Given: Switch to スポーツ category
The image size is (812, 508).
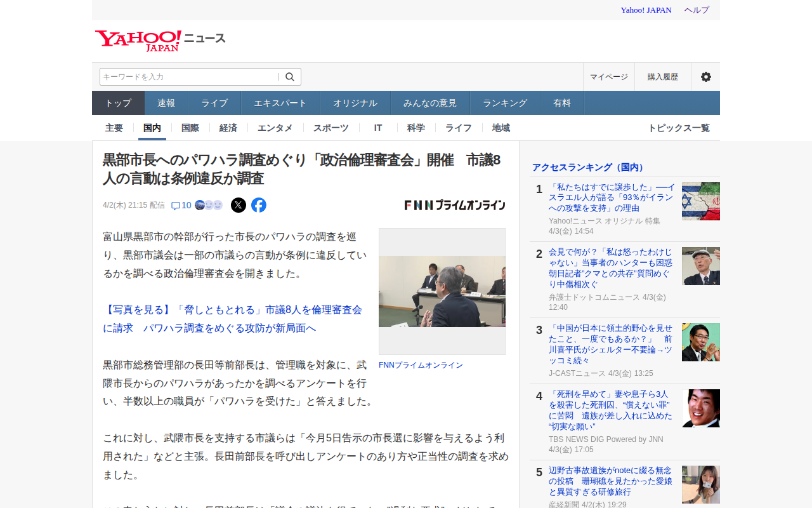Looking at the screenshot, I should click(x=331, y=128).
